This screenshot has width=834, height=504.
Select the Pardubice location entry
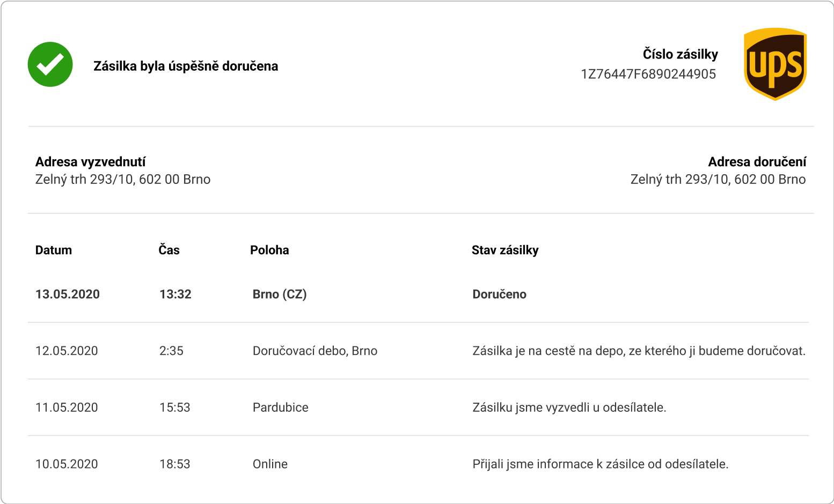[281, 407]
